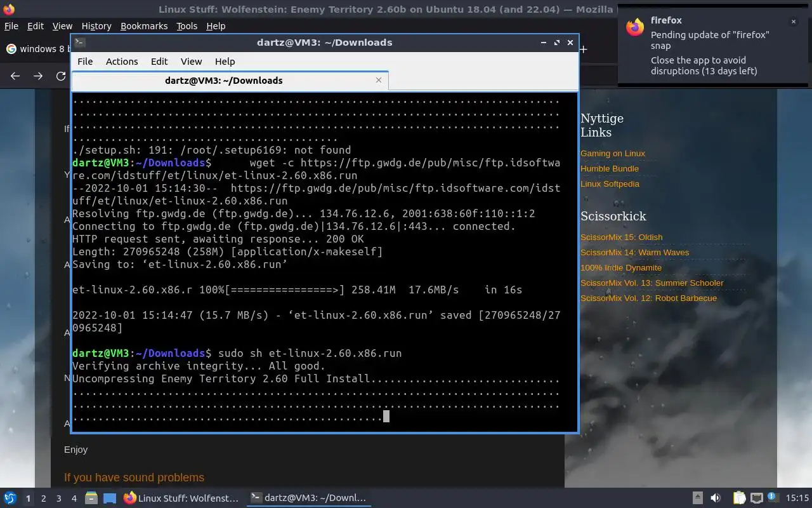Open Firefox View menu

pyautogui.click(x=62, y=26)
